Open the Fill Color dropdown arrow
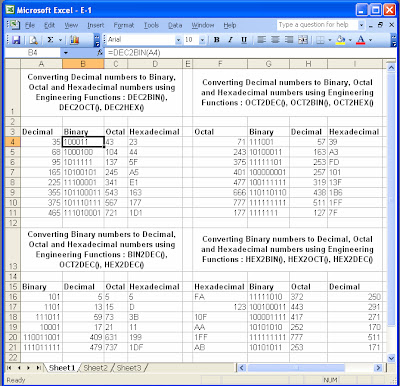400x386 pixels. pyautogui.click(x=350, y=40)
